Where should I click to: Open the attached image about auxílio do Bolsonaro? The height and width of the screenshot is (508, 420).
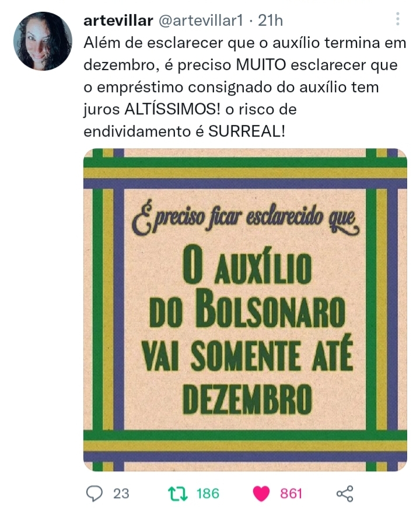coord(245,309)
